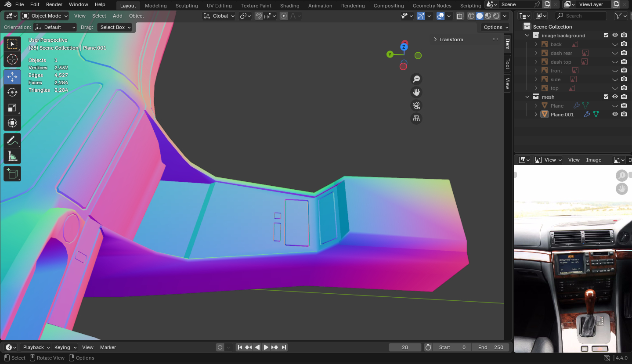
Task: Select the Measure tool
Action: coord(12,156)
